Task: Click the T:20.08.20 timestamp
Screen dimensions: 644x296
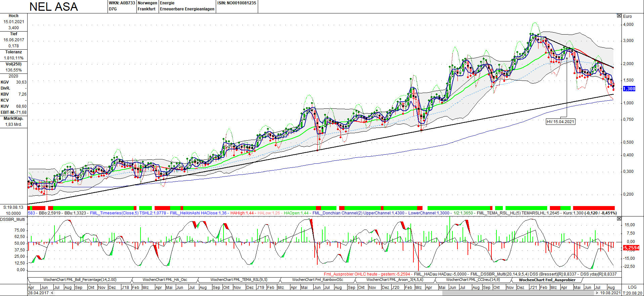Action: [633, 293]
